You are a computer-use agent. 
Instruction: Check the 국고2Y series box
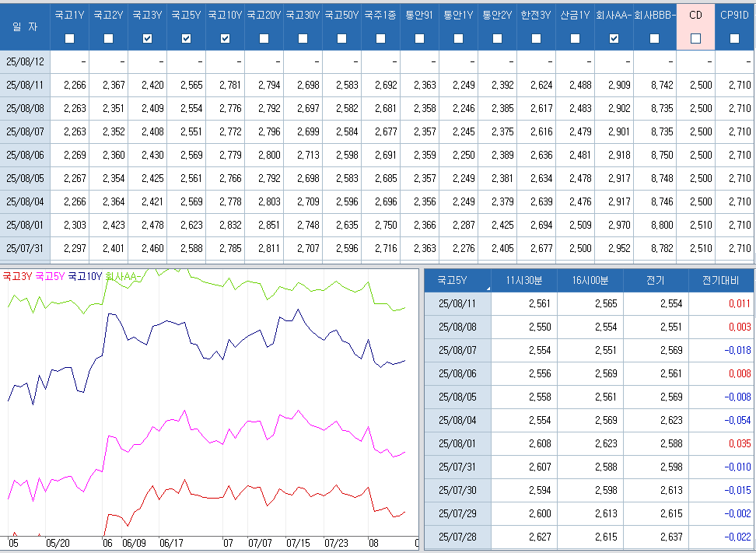(x=109, y=39)
